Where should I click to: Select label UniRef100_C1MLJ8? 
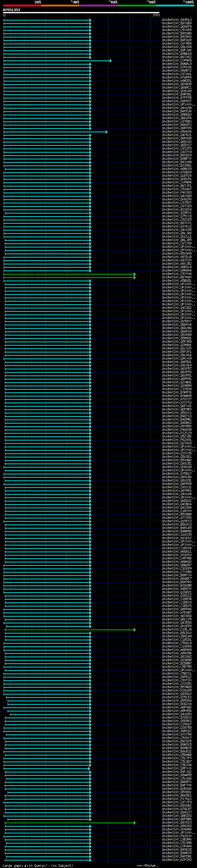coord(177,629)
